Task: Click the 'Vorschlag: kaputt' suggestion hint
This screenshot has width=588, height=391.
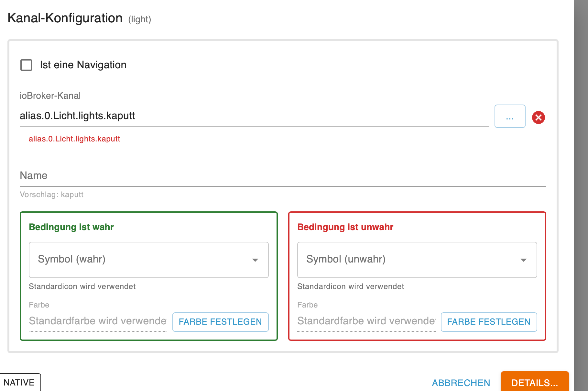Action: click(52, 195)
